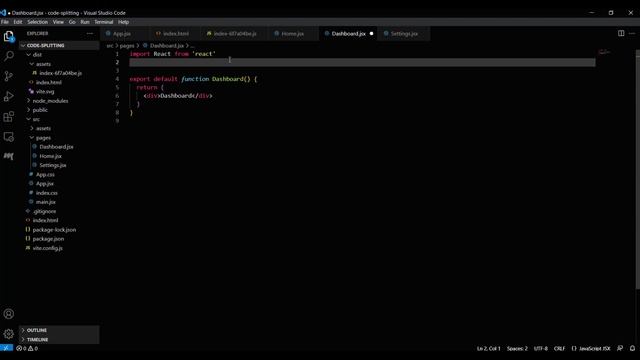This screenshot has height=360, width=640.
Task: Open Explorer Views and More Actions ellipsis
Action: [x=90, y=33]
